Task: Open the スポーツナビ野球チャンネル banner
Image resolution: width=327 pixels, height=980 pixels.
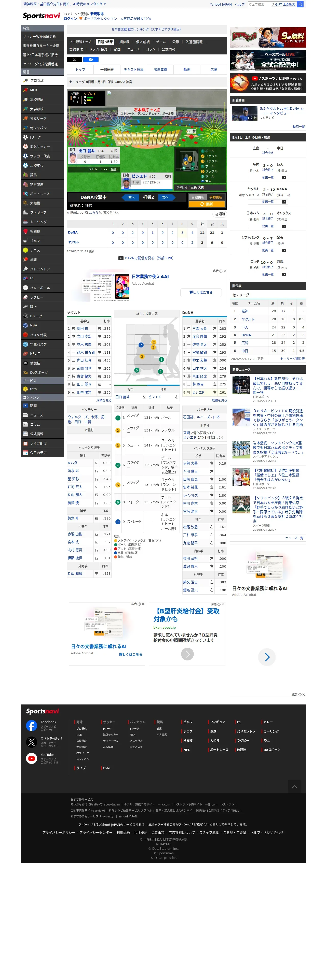Action: coord(268,83)
